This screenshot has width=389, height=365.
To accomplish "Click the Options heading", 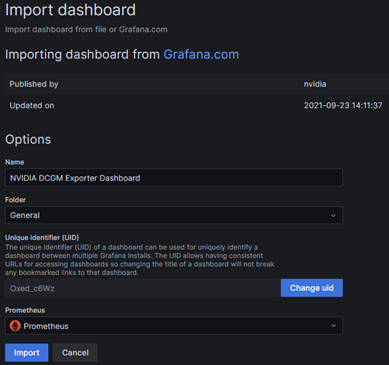I will pos(28,139).
